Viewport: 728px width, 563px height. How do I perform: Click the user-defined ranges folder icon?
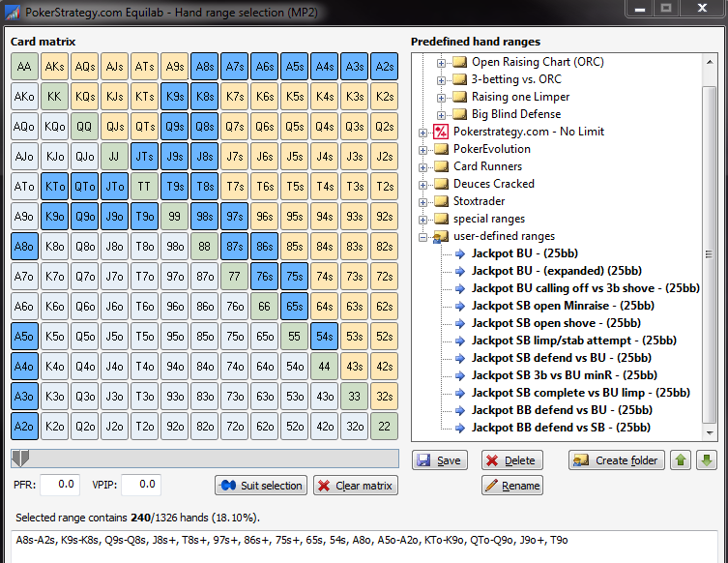pos(440,236)
